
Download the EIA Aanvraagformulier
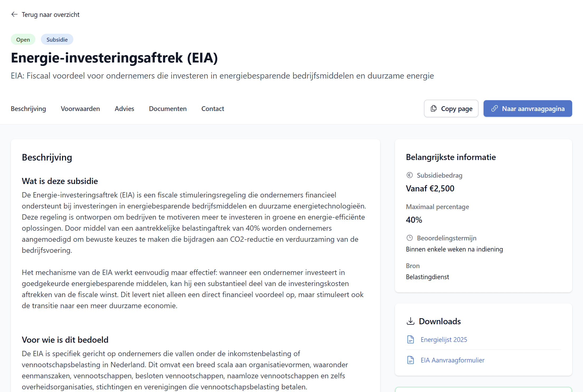(x=452, y=360)
